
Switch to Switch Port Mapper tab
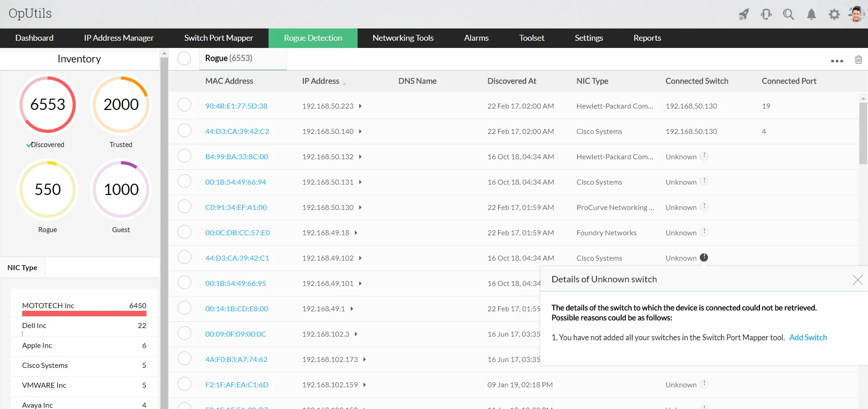click(218, 38)
